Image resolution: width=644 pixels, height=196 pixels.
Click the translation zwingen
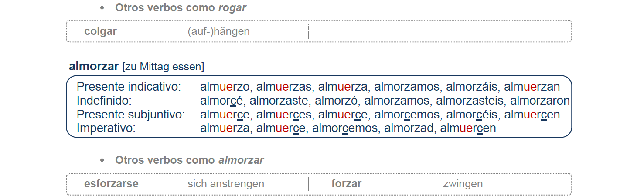tap(463, 184)
